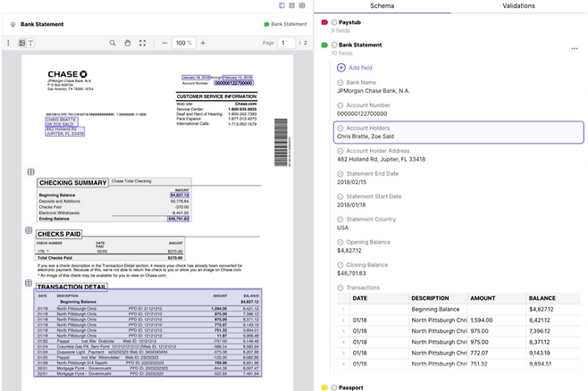588x391 pixels.
Task: Switch to image view mode toggle
Action: pyautogui.click(x=21, y=43)
